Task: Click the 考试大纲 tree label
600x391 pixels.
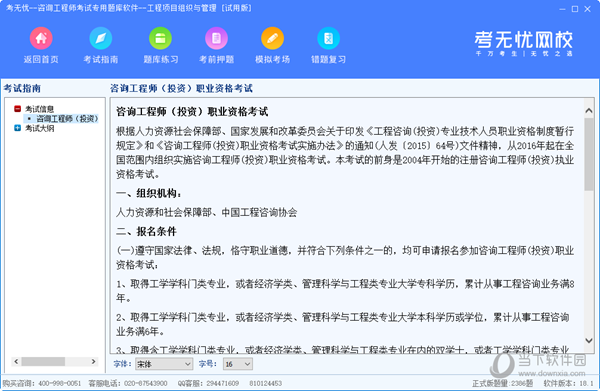Action: pos(39,128)
